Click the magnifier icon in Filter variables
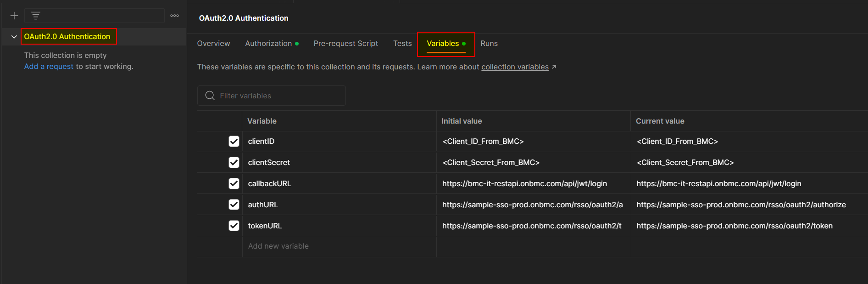This screenshot has height=284, width=868. tap(210, 96)
